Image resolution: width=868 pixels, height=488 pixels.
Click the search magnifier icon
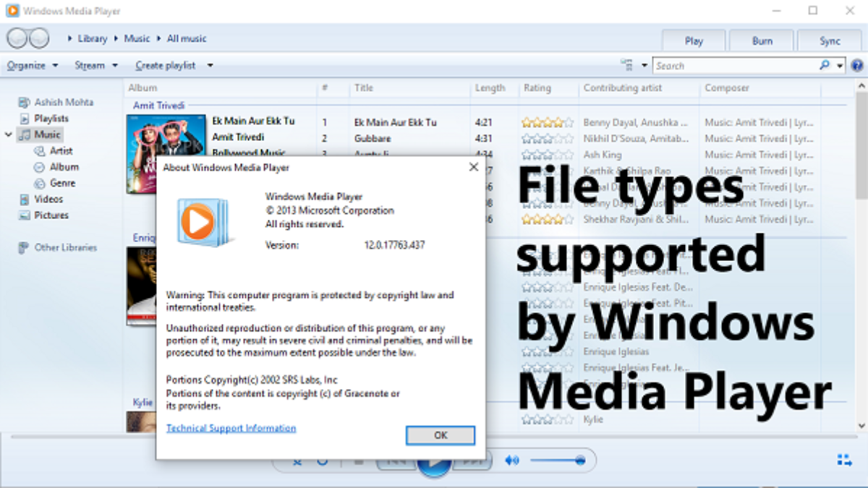[x=825, y=65]
